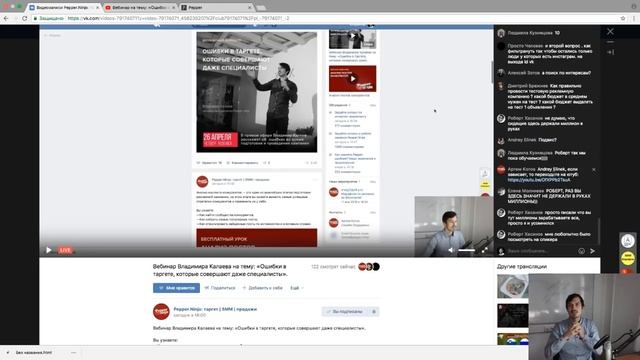Switch to the YouTube 'Вебинар на тему' tab
640x360 pixels.
pyautogui.click(x=139, y=7)
